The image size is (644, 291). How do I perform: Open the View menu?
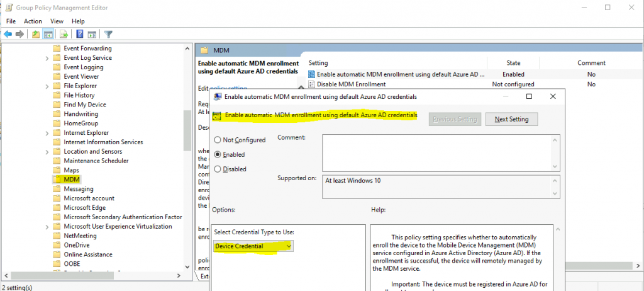point(57,21)
